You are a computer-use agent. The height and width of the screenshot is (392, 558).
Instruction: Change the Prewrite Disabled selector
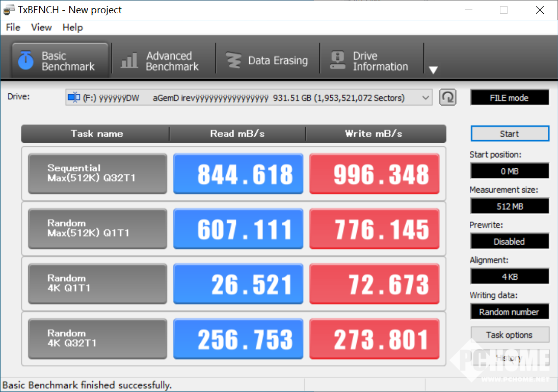509,242
